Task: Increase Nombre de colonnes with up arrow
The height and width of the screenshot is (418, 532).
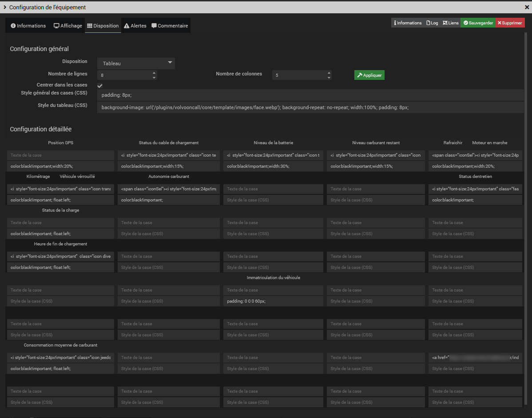Action: 329,73
